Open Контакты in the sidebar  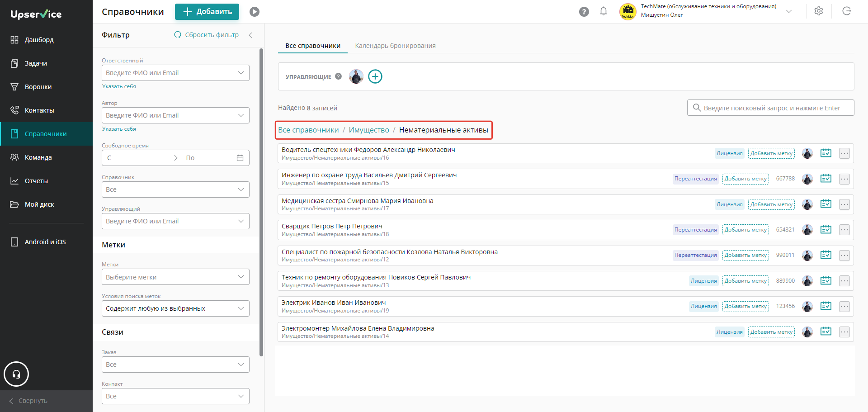pyautogui.click(x=46, y=110)
